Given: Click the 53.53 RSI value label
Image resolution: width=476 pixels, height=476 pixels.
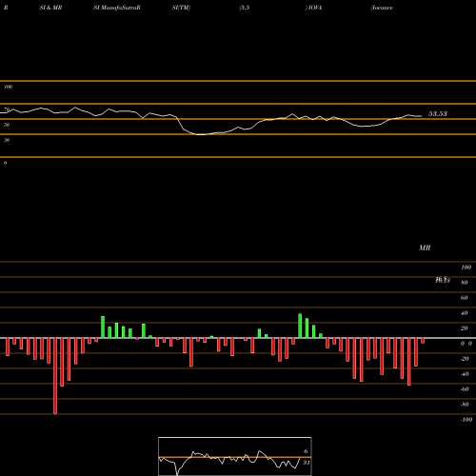Looking at the screenshot, I should tap(438, 113).
